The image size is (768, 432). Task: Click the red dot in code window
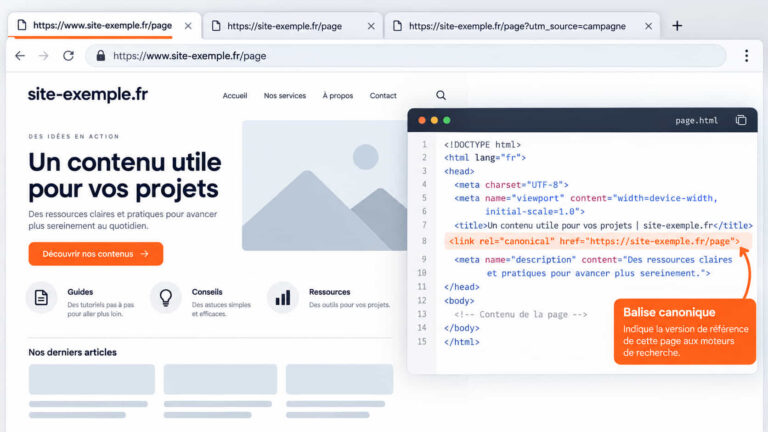coord(422,120)
